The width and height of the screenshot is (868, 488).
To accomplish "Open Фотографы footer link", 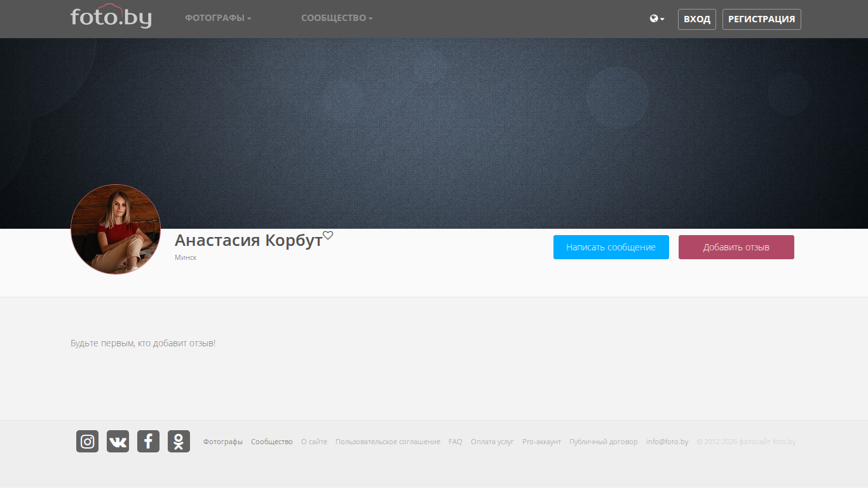I will click(x=223, y=442).
